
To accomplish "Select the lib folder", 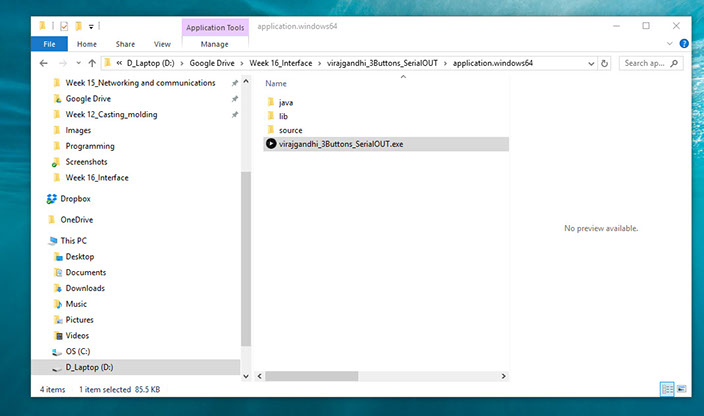I will coord(283,116).
